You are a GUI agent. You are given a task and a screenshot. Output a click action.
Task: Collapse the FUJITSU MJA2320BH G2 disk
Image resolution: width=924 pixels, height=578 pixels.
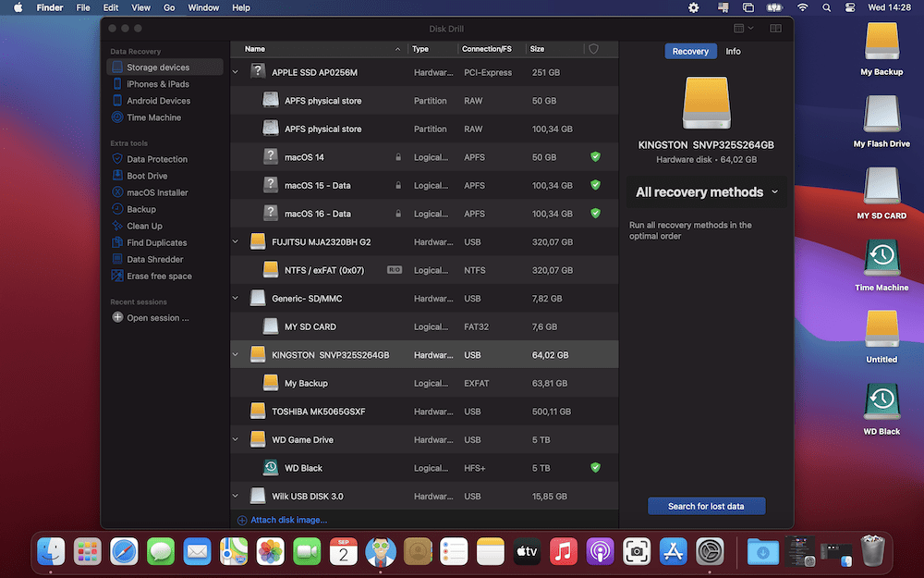236,241
